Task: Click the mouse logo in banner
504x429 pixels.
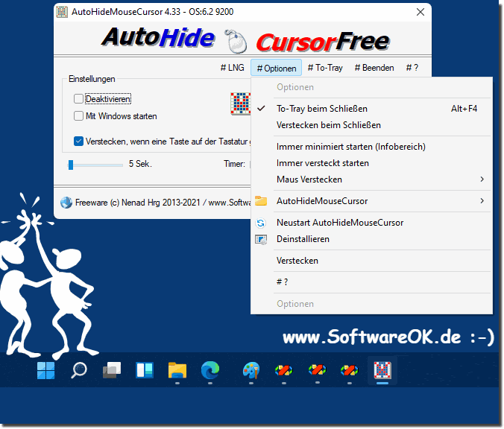Action: (x=236, y=41)
